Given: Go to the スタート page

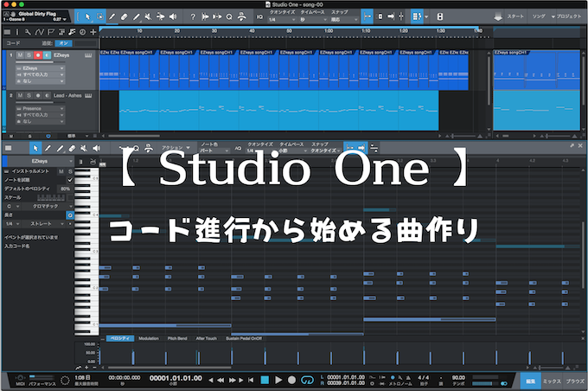Looking at the screenshot, I should pos(515,16).
